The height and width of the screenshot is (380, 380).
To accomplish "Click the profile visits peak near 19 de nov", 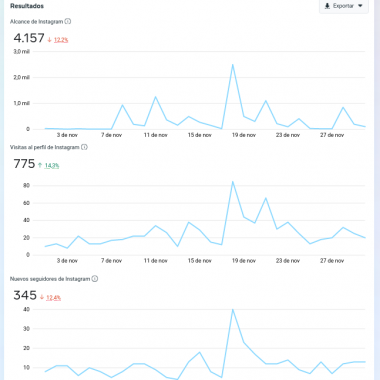I will pos(233,182).
